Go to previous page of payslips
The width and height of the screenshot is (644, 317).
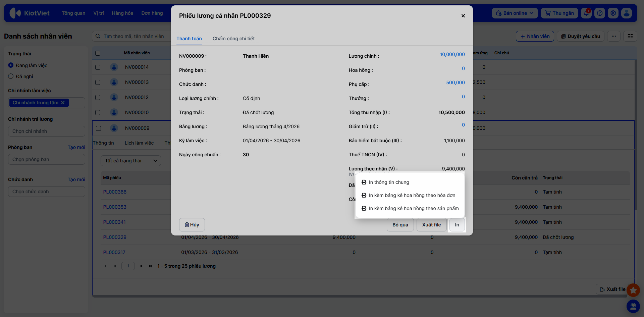tap(115, 266)
